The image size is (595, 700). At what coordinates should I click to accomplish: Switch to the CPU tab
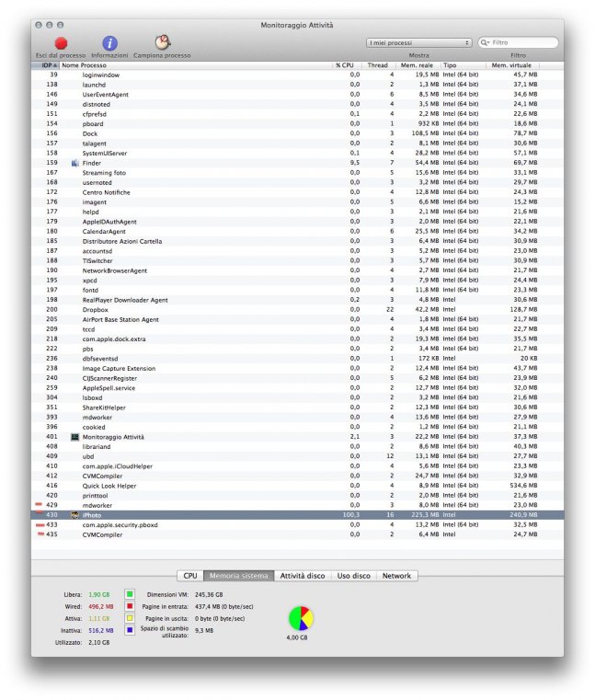point(190,576)
